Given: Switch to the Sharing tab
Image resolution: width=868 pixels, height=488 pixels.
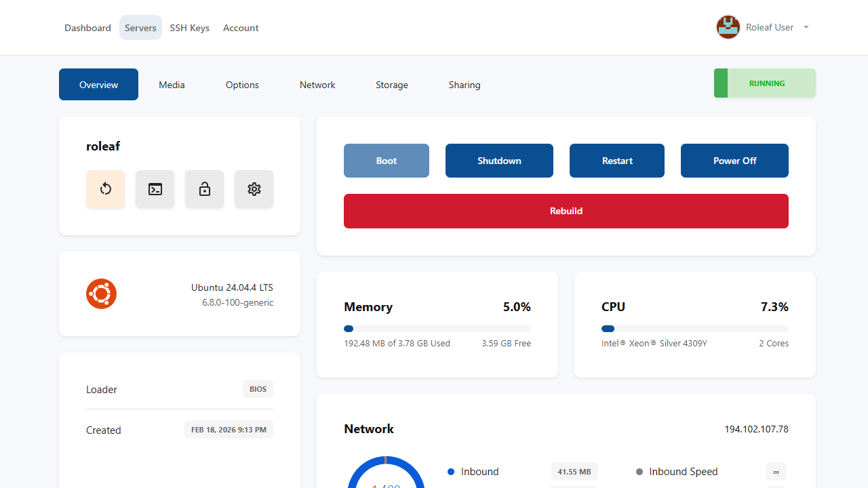Looking at the screenshot, I should tap(464, 84).
